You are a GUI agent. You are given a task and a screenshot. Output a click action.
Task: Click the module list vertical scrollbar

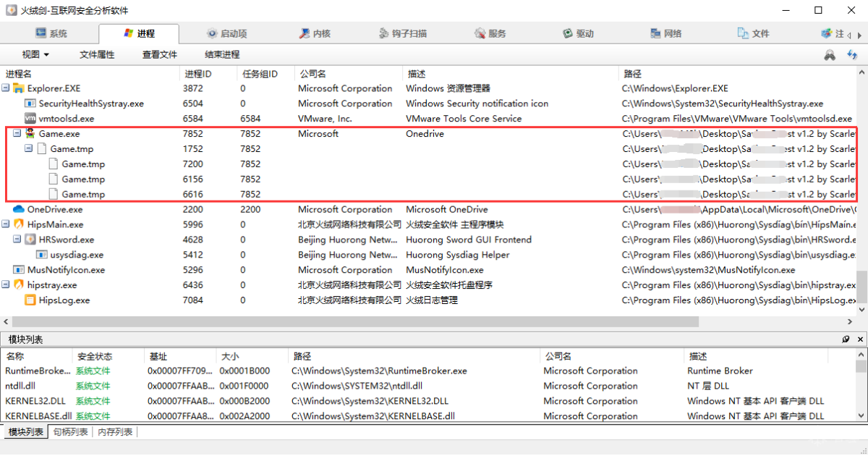pos(861,384)
